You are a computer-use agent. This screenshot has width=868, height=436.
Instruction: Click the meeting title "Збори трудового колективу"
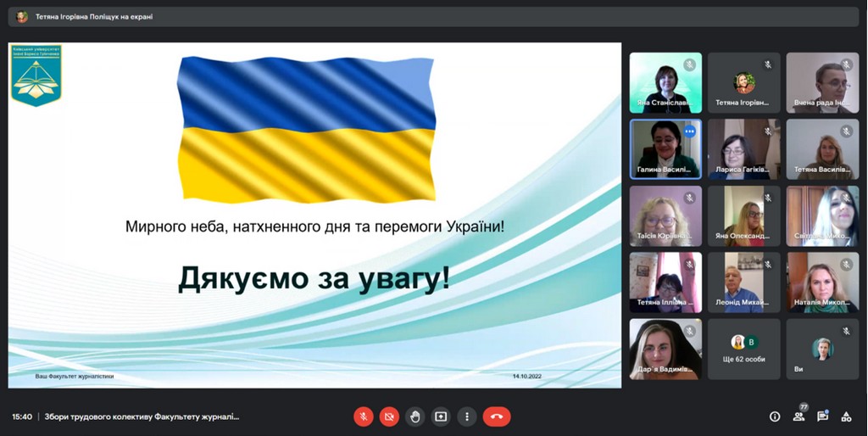coord(142,416)
